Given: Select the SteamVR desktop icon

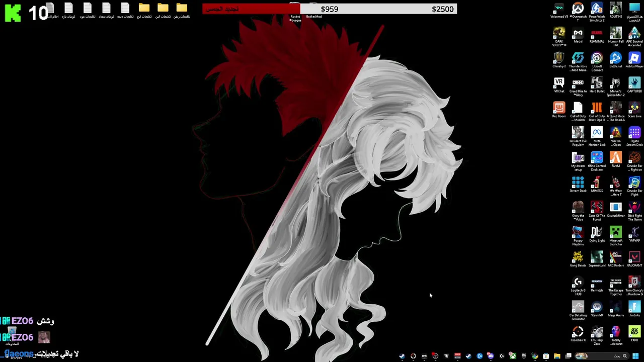Looking at the screenshot, I should [x=597, y=309].
